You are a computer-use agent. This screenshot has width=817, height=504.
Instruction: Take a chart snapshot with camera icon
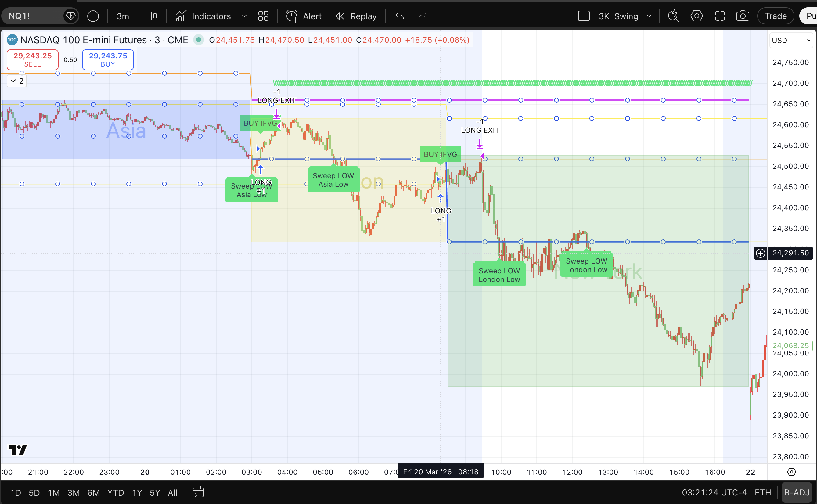[743, 16]
